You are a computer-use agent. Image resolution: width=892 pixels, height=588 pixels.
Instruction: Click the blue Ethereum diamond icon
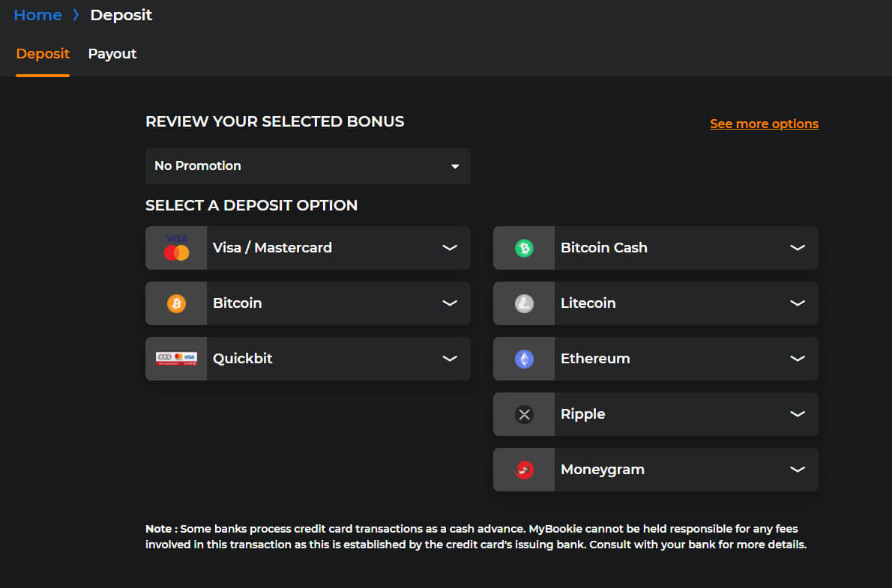524,359
